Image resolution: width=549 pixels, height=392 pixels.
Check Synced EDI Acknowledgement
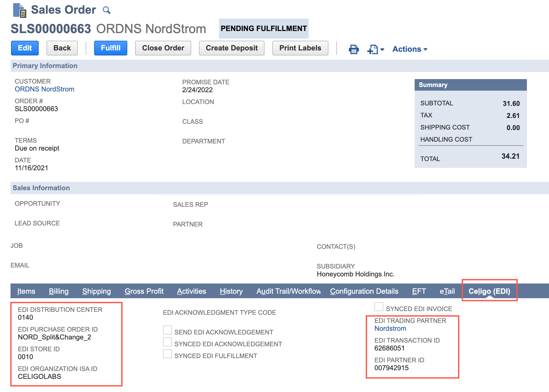tap(167, 342)
